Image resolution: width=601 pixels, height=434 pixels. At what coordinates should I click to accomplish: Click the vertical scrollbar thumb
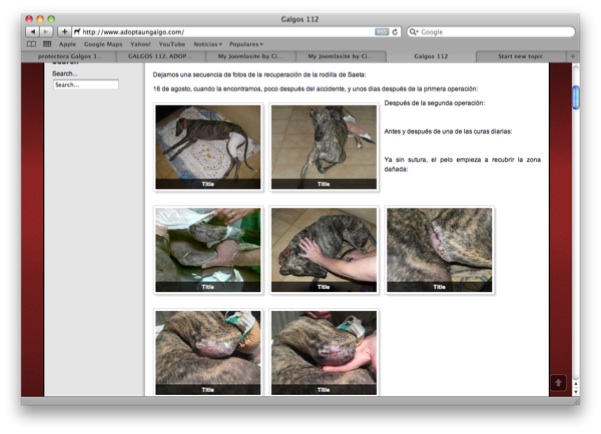pyautogui.click(x=576, y=97)
